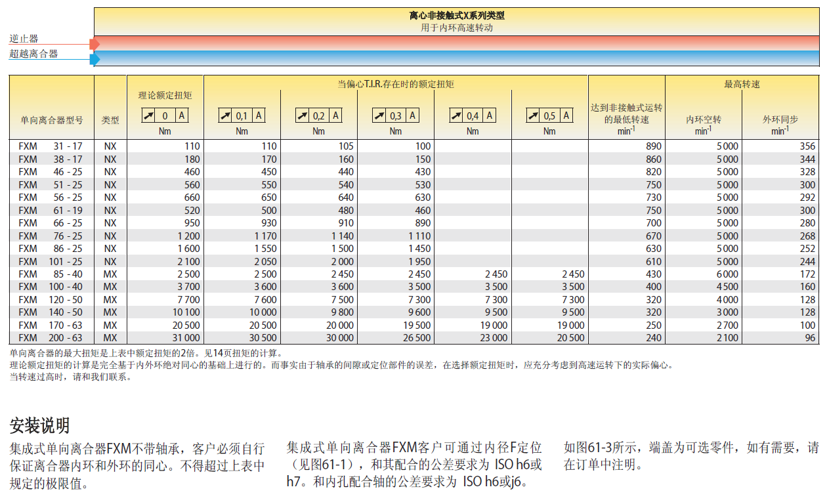Click the 当偏心T.I.R.存在时的额定扭矩 header

[x=396, y=84]
